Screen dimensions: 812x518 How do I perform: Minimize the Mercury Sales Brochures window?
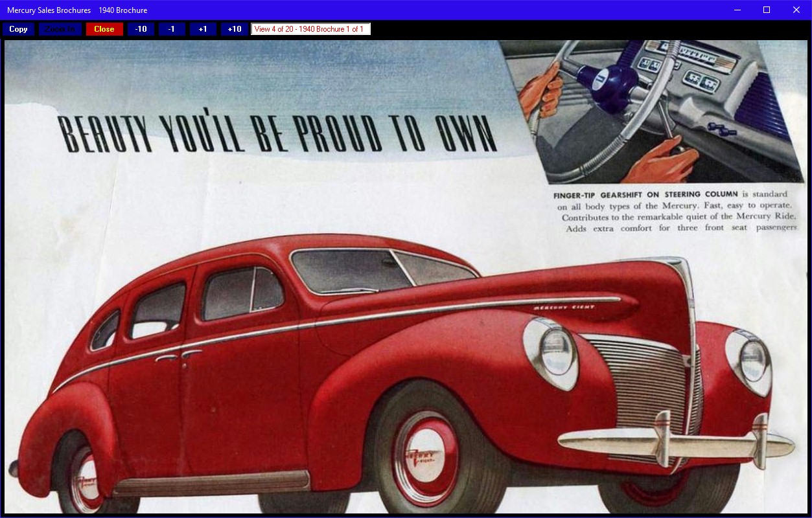click(737, 10)
